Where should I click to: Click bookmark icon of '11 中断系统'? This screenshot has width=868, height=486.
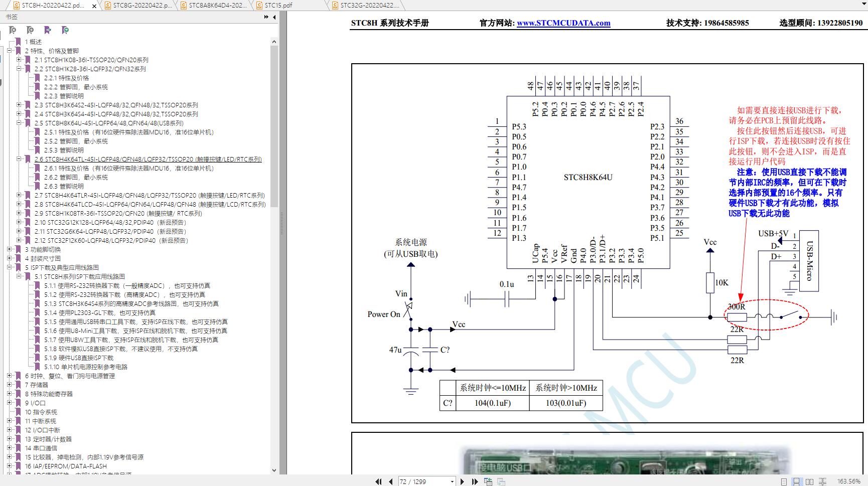(x=18, y=421)
